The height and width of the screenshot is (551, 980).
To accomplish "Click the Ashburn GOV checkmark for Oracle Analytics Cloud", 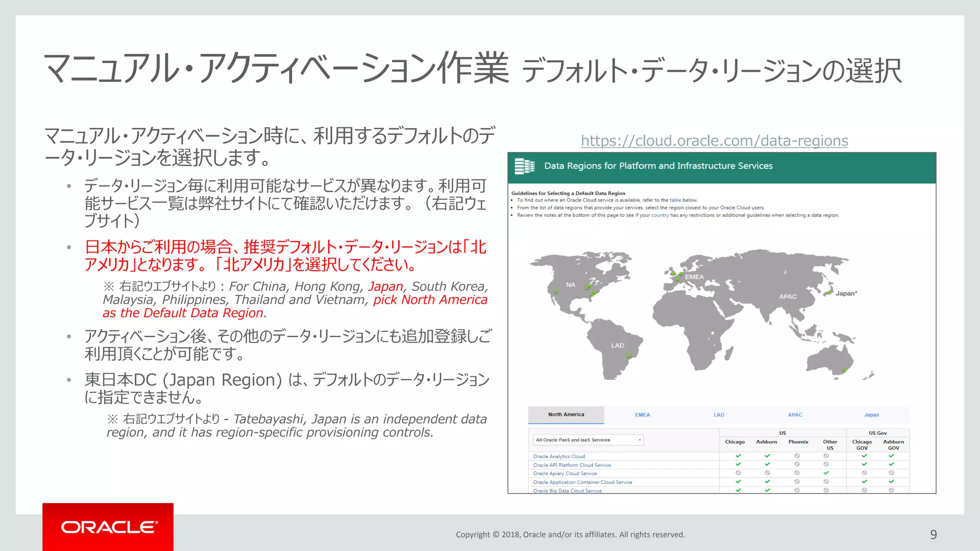I will pyautogui.click(x=891, y=456).
